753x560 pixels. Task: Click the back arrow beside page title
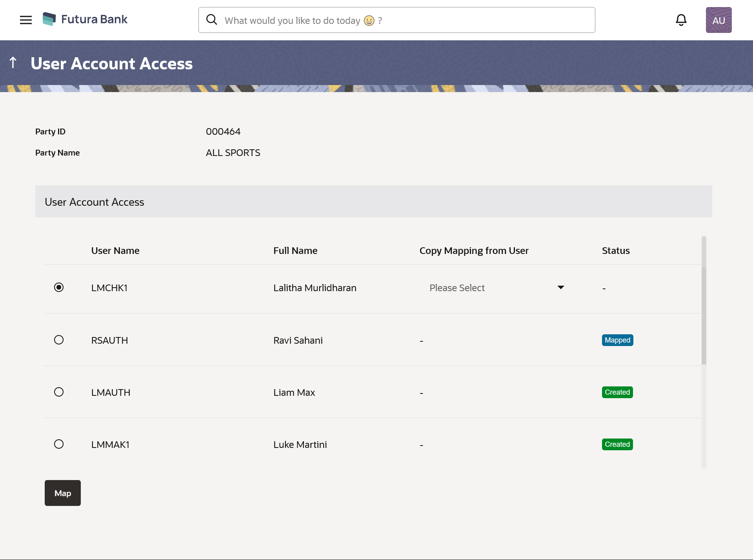tap(13, 63)
